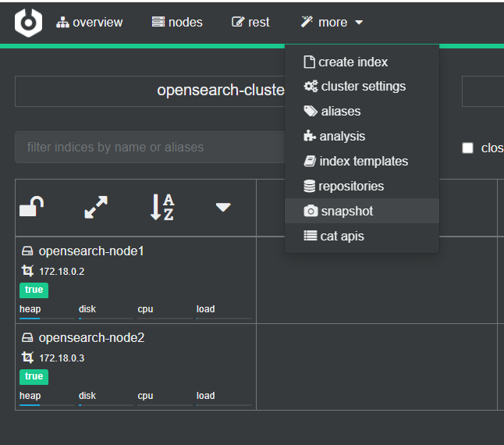The height and width of the screenshot is (445, 504).
Task: Click the tag icon beside aliases
Action: tap(311, 111)
